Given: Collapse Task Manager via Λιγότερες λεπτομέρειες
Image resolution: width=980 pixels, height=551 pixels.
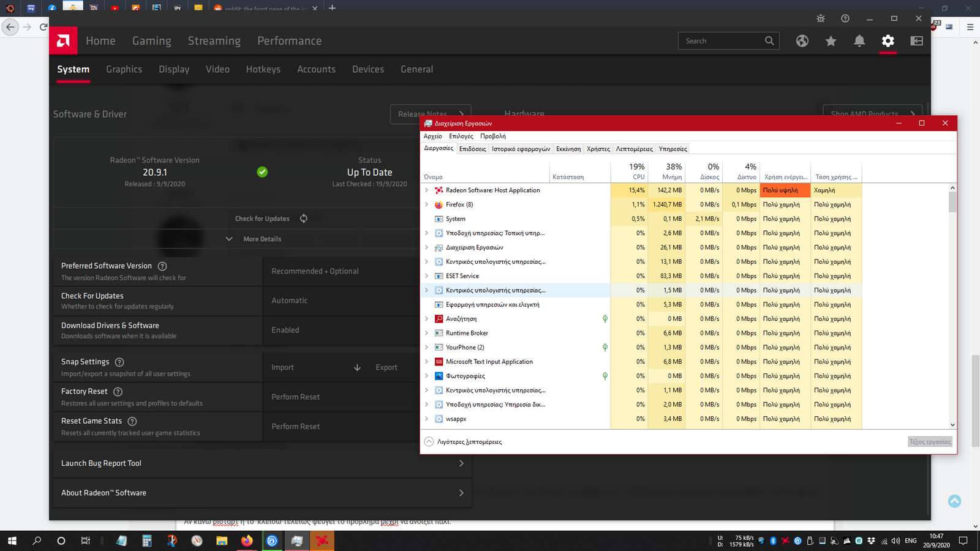Looking at the screenshot, I should (463, 442).
